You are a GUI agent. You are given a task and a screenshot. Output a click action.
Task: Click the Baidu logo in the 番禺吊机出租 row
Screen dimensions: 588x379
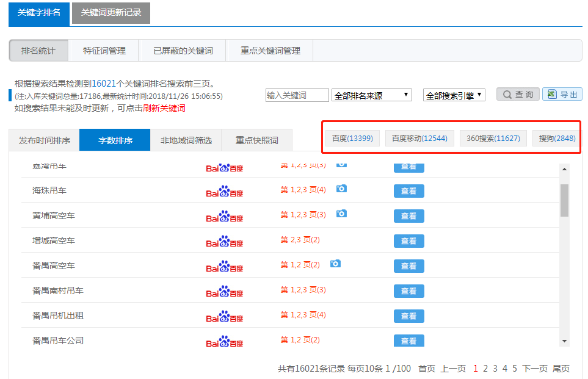(x=224, y=316)
